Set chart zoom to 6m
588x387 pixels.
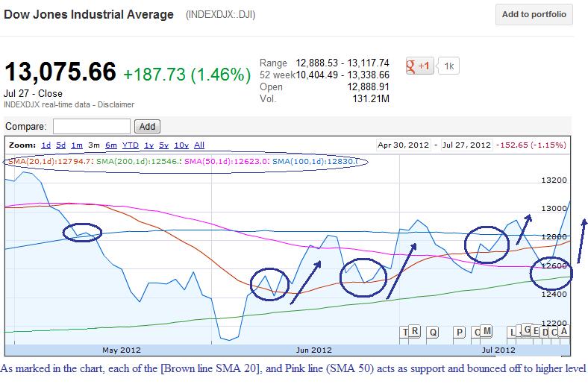click(111, 145)
